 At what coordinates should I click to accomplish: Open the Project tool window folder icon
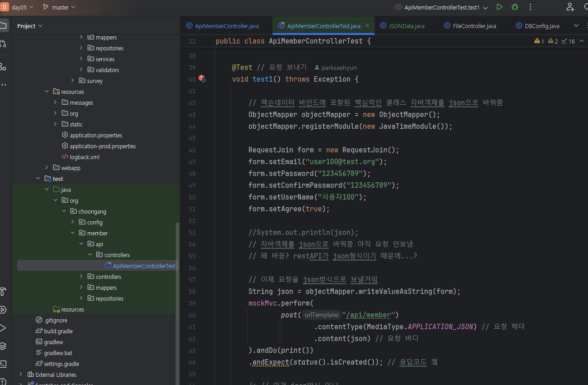point(3,25)
